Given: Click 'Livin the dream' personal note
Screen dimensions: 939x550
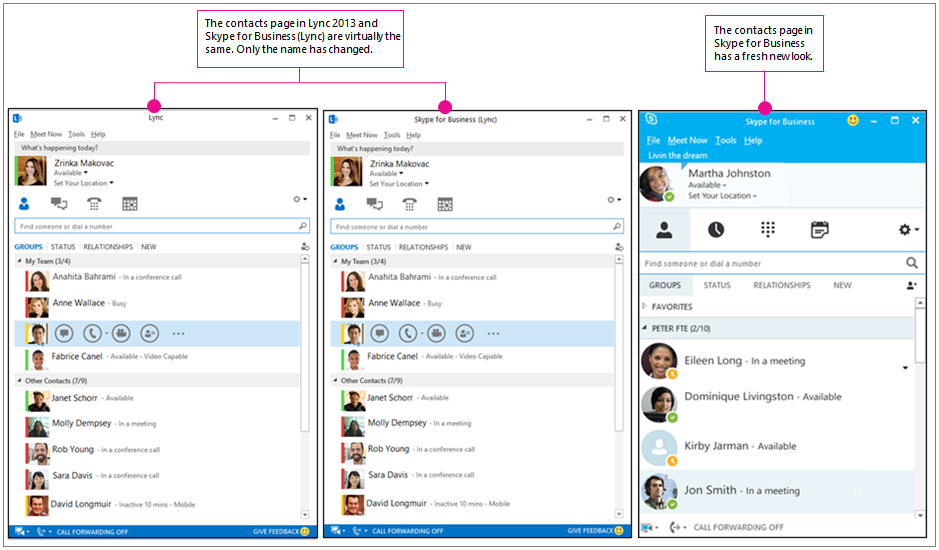Looking at the screenshot, I should point(677,155).
